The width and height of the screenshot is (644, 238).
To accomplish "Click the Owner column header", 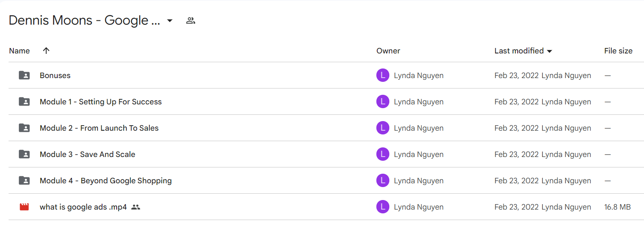I will (388, 51).
